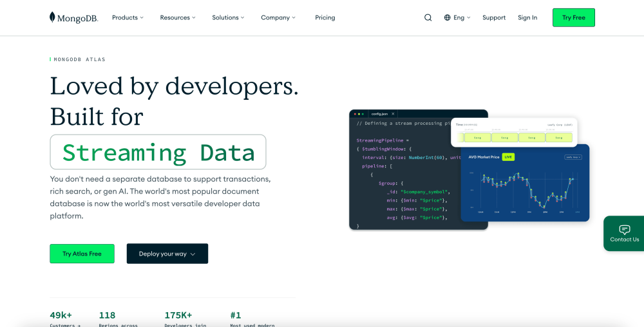
Task: Click the Try Free button
Action: (x=573, y=17)
